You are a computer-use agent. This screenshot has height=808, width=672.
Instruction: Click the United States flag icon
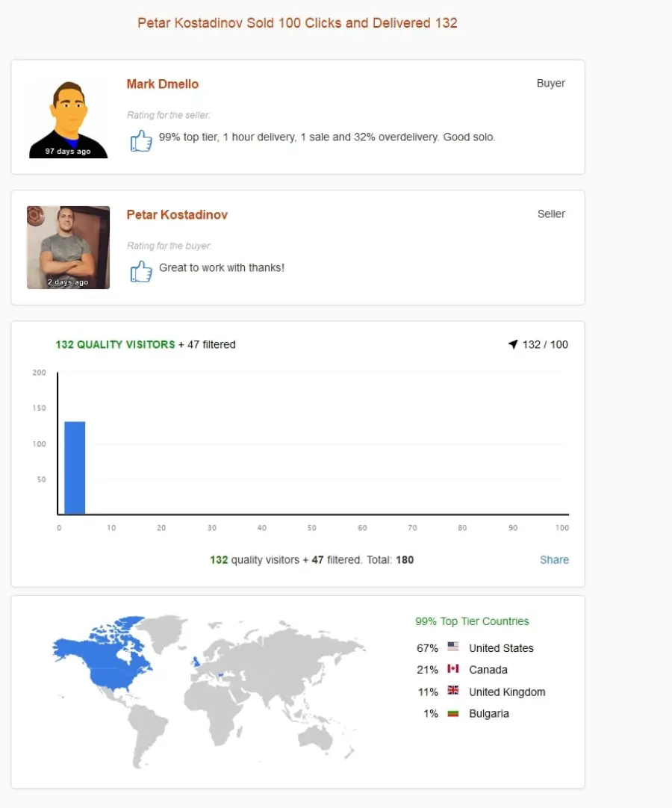453,646
